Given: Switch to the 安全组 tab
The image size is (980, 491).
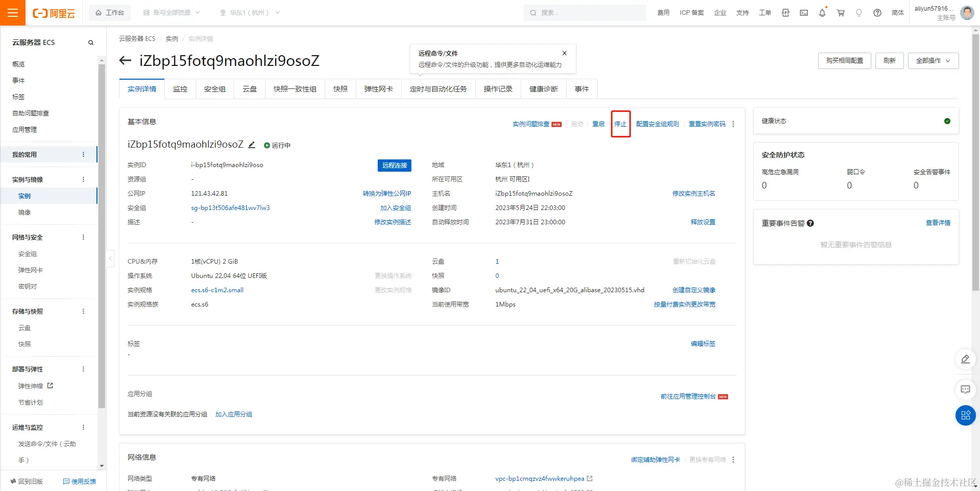Looking at the screenshot, I should tap(215, 89).
